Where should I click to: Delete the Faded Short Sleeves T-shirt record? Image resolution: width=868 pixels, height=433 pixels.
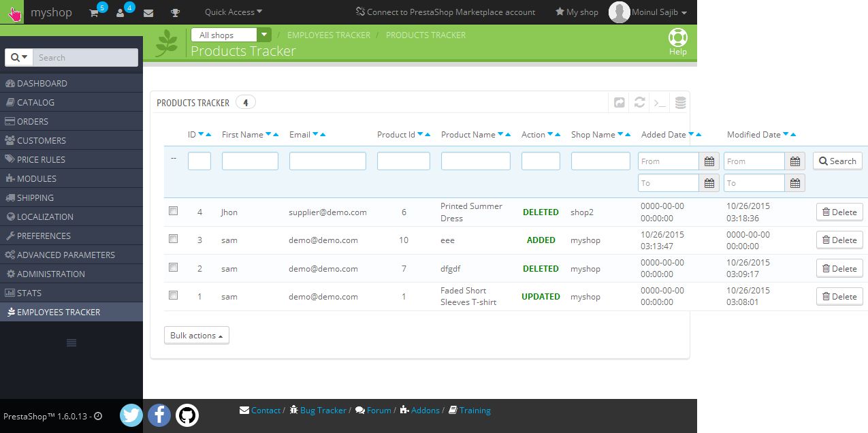coord(839,296)
